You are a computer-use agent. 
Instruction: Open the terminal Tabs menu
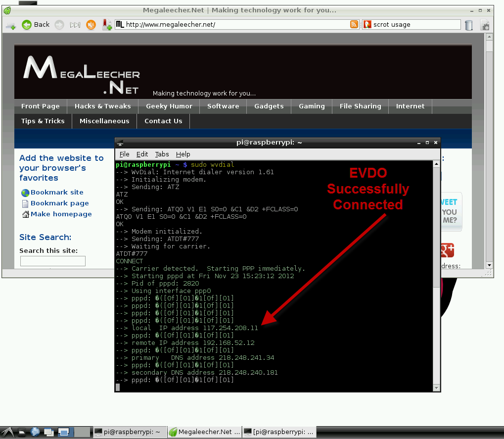pos(162,154)
